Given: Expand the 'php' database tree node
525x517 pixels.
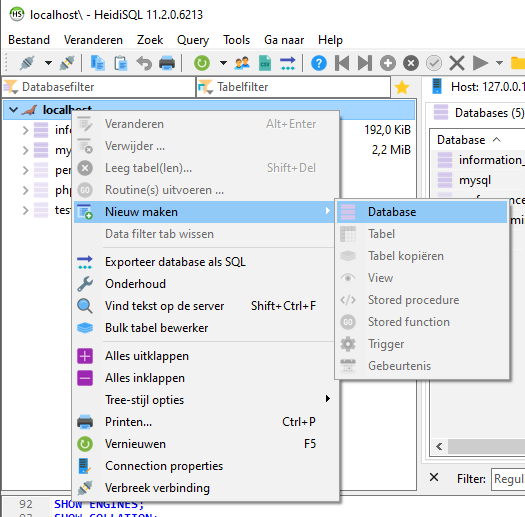Looking at the screenshot, I should point(25,190).
